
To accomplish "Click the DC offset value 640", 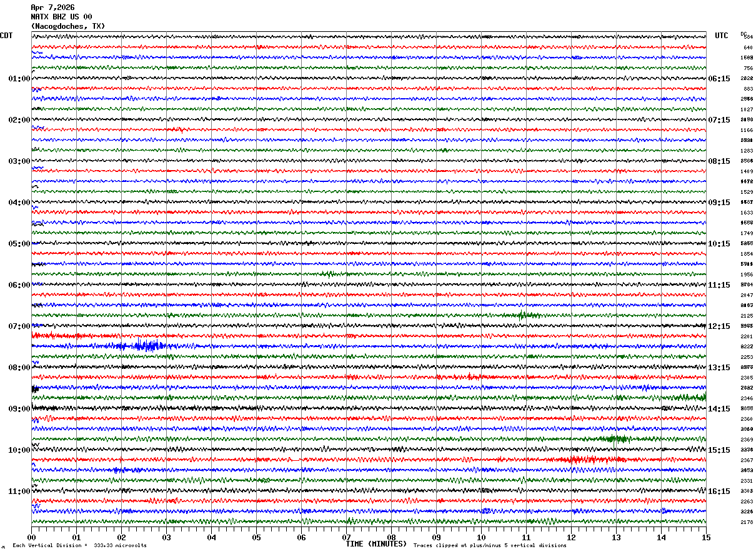I will [x=748, y=48].
